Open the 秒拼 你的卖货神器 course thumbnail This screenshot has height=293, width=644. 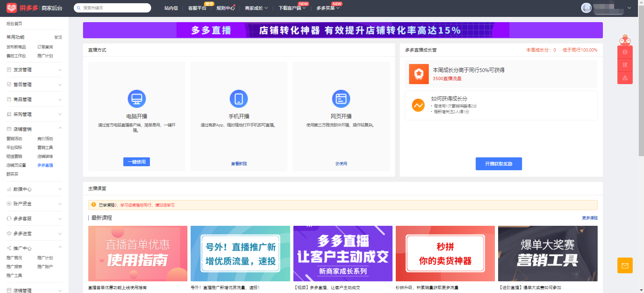point(445,254)
